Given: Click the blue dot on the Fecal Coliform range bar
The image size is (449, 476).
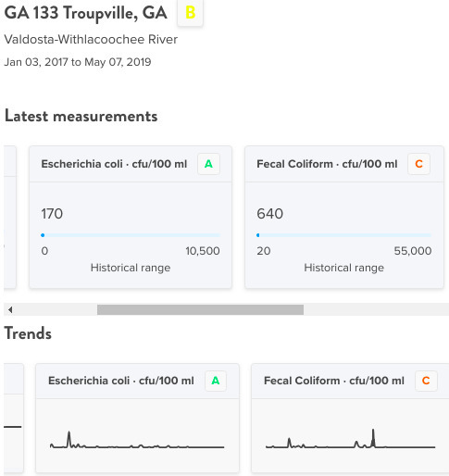Looking at the screenshot, I should tap(258, 235).
